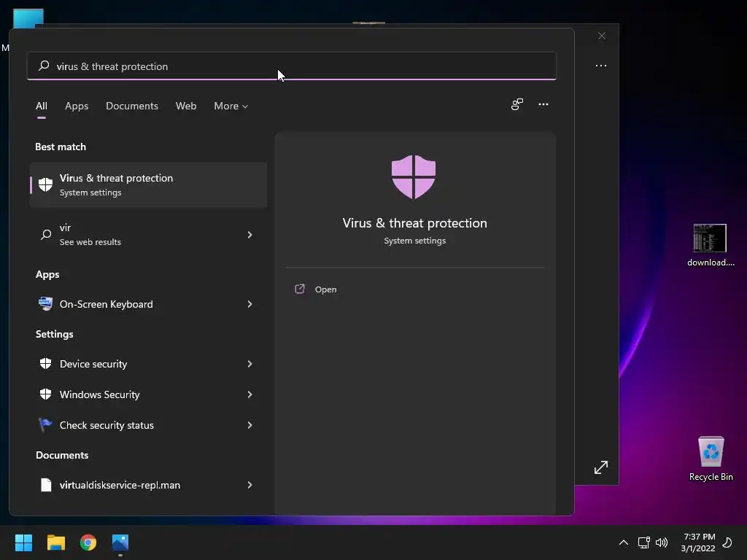Screen dimensions: 747x560
Task: Switch to the All tab
Action: click(42, 106)
